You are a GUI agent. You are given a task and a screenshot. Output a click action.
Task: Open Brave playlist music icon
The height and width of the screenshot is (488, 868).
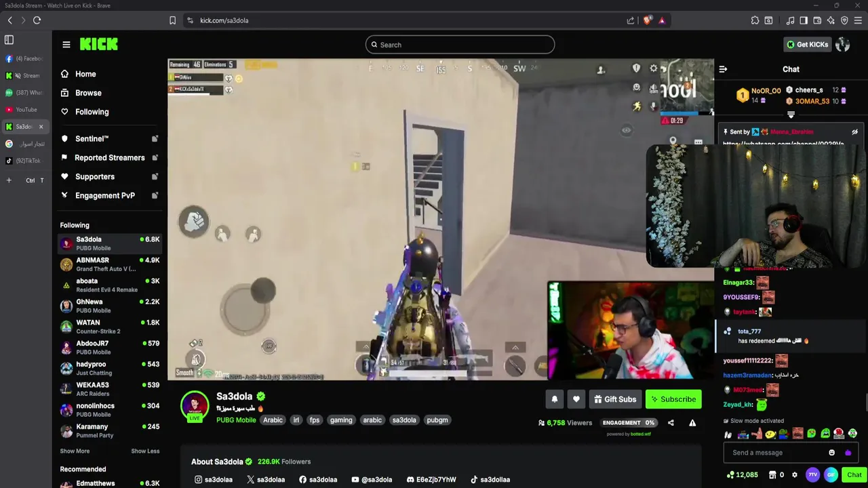click(790, 20)
